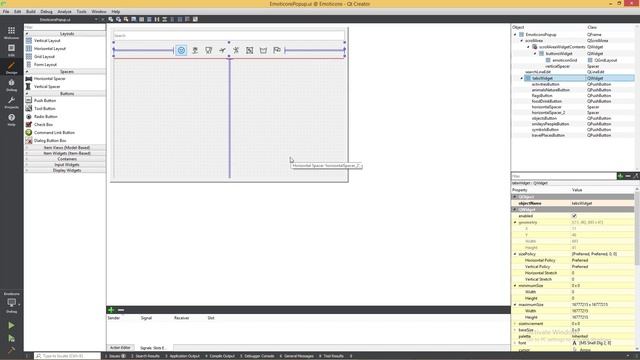This screenshot has width=640, height=360.
Task: Open Application Output pane
Action: click(183, 356)
